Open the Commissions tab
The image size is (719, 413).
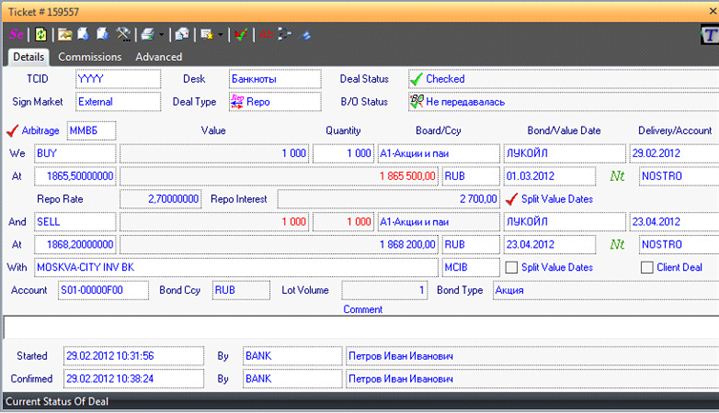(x=90, y=57)
